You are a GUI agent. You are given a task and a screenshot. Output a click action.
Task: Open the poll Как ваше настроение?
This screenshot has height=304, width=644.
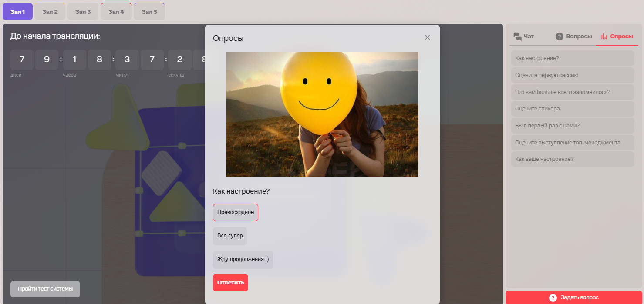[573, 159]
